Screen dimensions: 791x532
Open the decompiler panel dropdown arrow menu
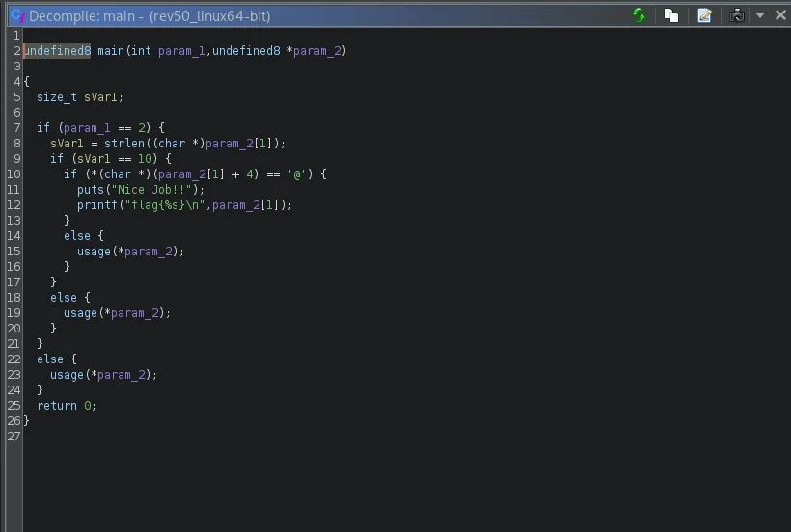(760, 15)
